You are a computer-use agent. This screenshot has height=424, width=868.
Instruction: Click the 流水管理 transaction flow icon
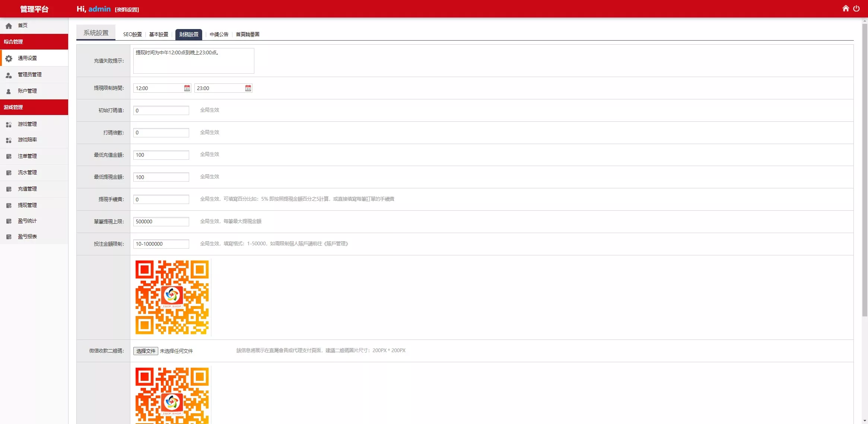pyautogui.click(x=9, y=172)
